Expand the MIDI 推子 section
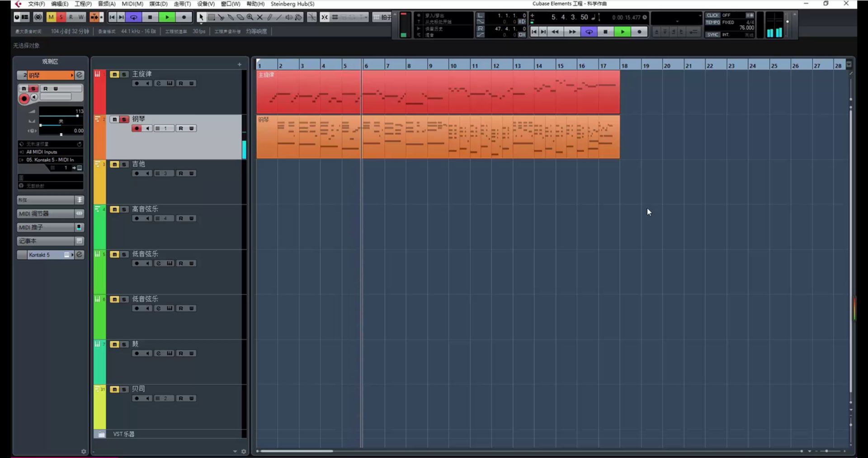 pos(51,227)
